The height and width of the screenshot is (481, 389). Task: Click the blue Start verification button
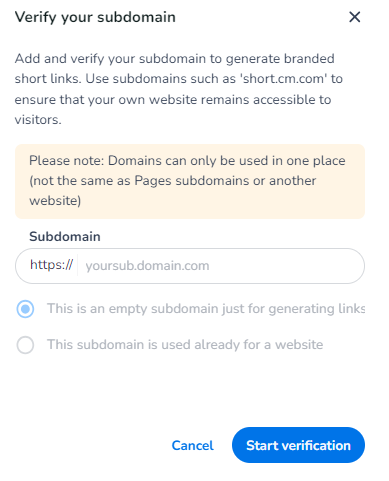click(x=298, y=445)
